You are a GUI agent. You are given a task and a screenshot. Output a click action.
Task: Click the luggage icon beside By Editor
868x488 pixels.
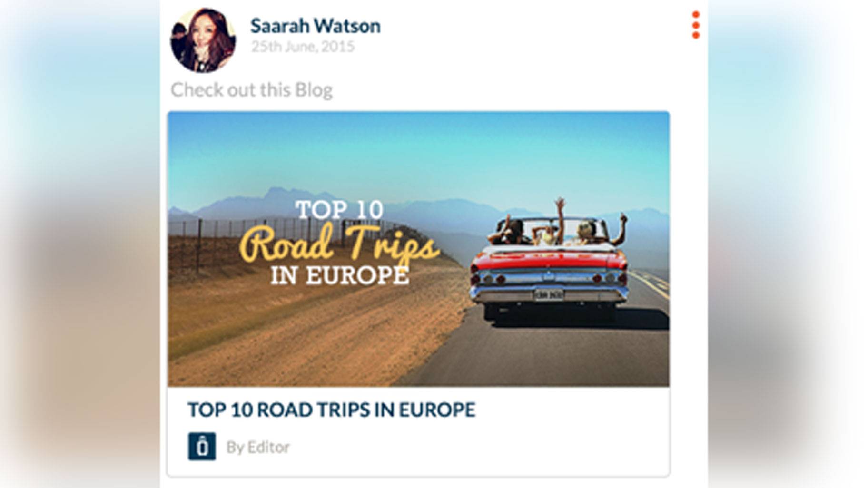point(202,446)
